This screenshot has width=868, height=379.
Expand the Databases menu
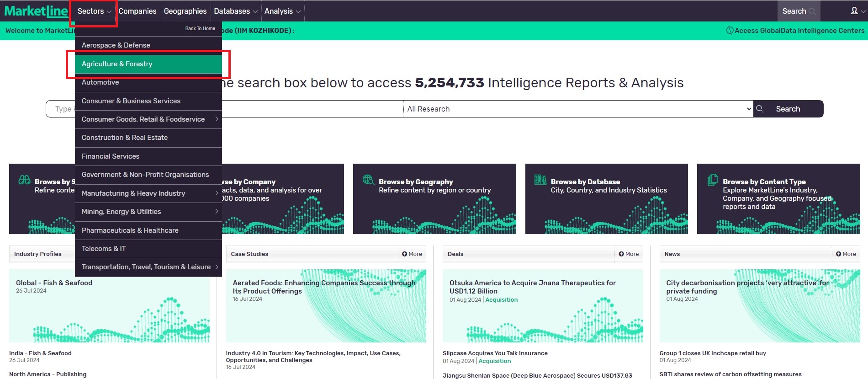point(235,11)
